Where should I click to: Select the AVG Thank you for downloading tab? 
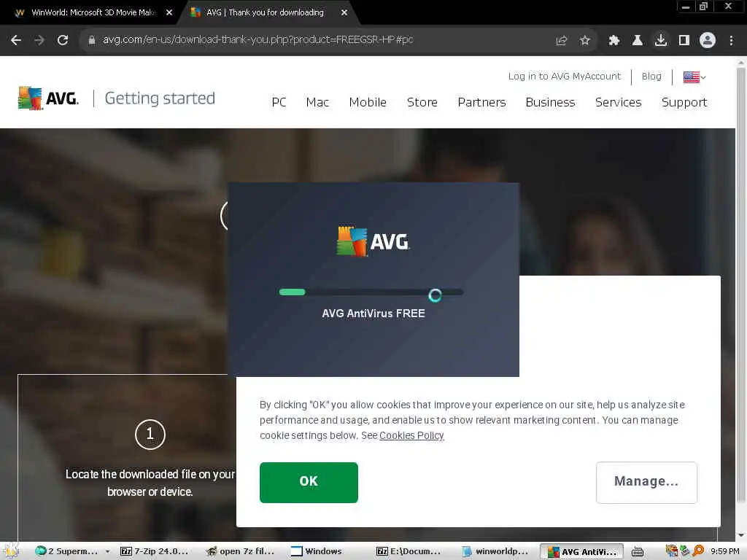pyautogui.click(x=265, y=12)
